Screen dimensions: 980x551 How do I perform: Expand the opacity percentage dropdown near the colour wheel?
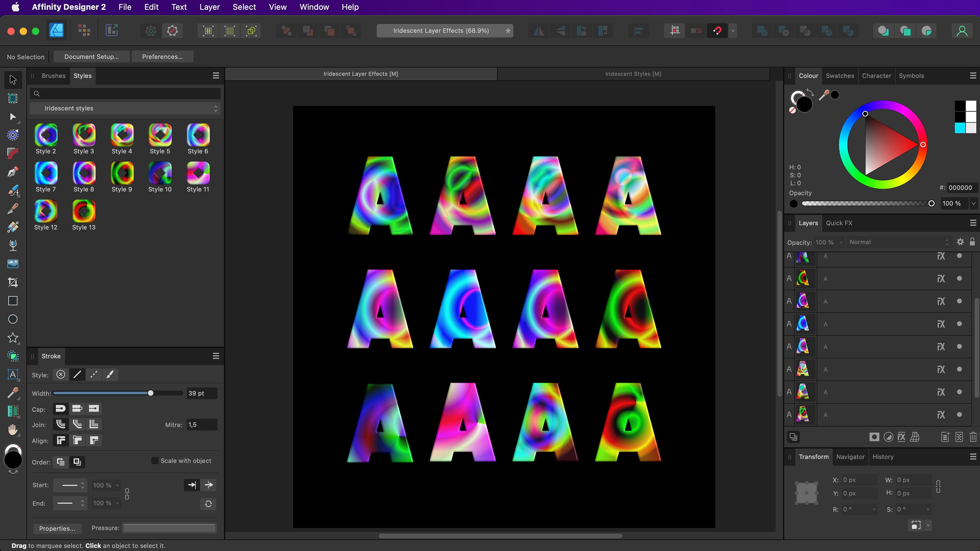[x=973, y=203]
